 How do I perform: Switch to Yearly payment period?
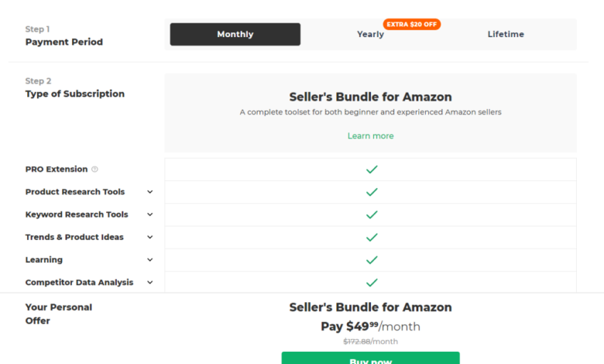click(370, 35)
